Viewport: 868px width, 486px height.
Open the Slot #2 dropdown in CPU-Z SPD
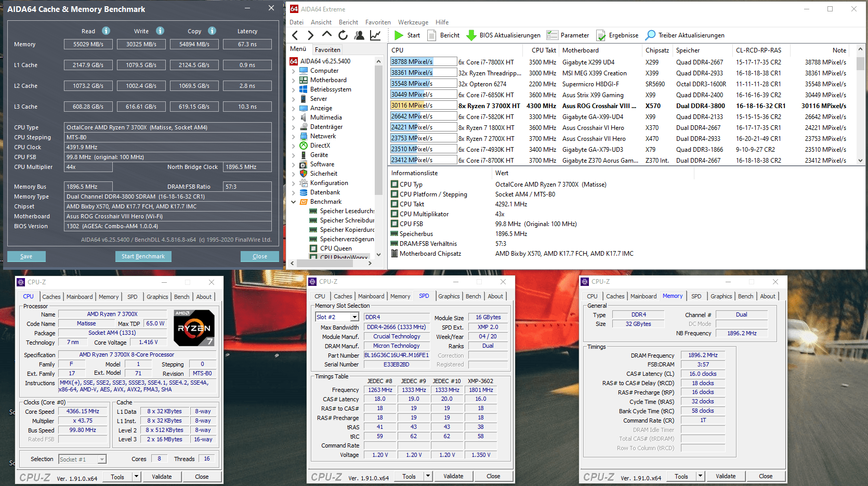(354, 317)
